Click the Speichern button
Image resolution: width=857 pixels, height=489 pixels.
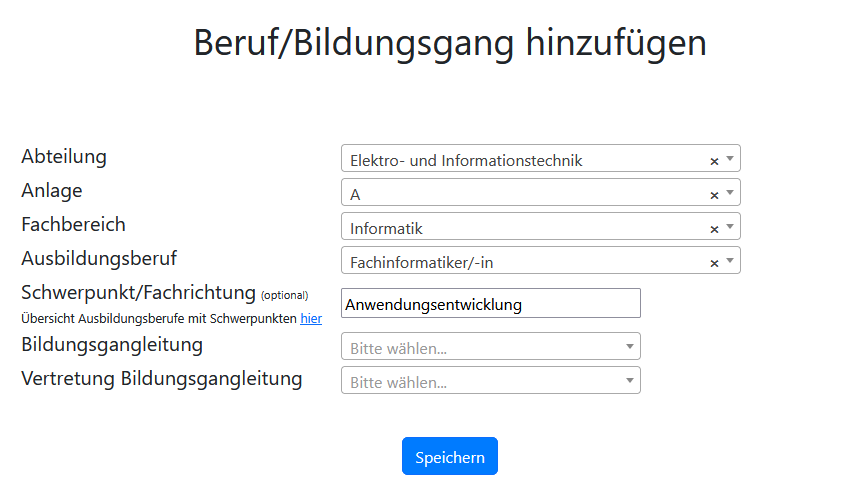tap(450, 456)
